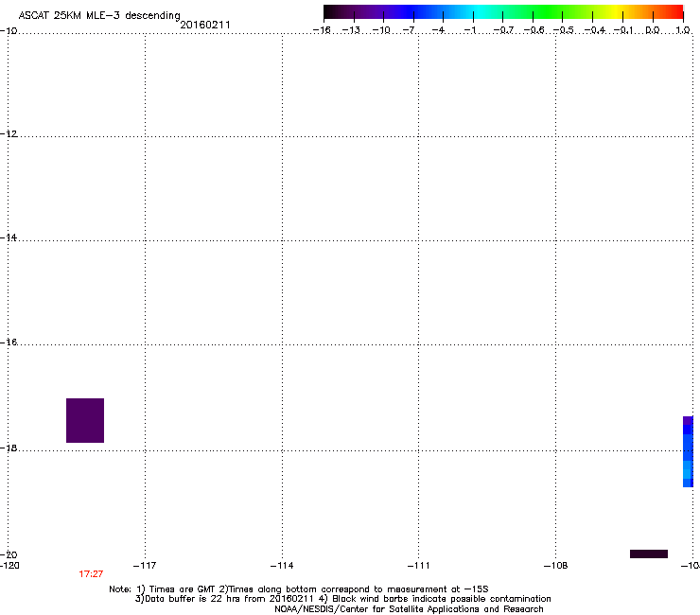Viewport: 700px width, 615px height.
Task: Click the NOAA/NESDIS credit line
Action: pyautogui.click(x=409, y=609)
